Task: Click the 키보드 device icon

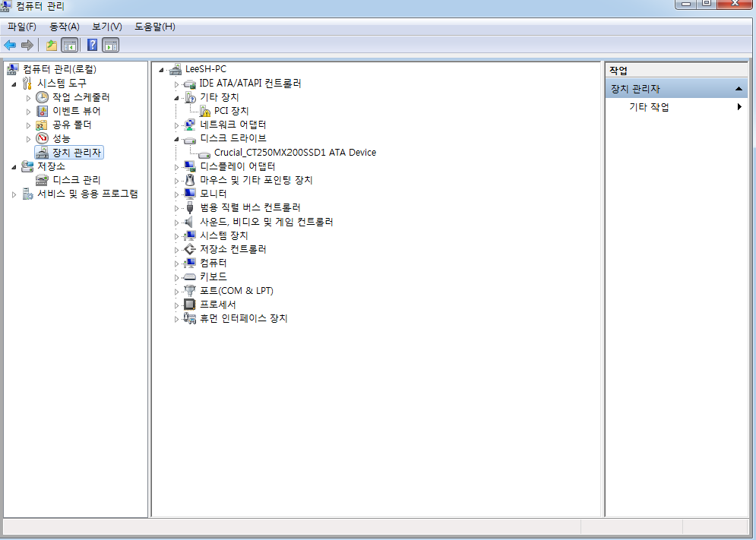Action: (190, 277)
